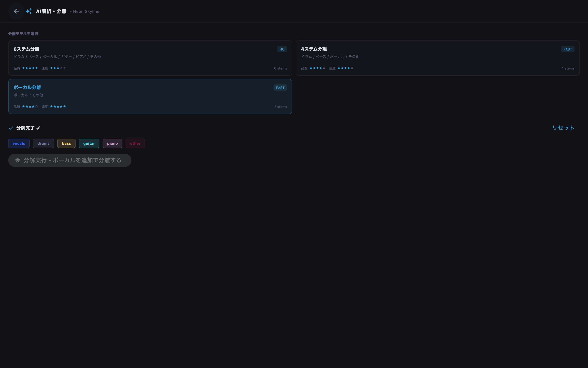Viewport: 588px width, 368px height.
Task: Select the 6ステム分離 model card
Action: [150, 58]
